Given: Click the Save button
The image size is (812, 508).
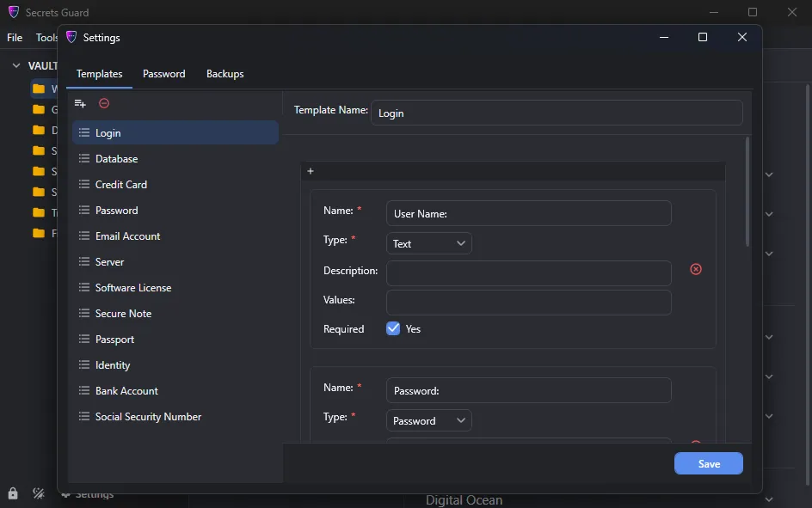Looking at the screenshot, I should (x=709, y=463).
